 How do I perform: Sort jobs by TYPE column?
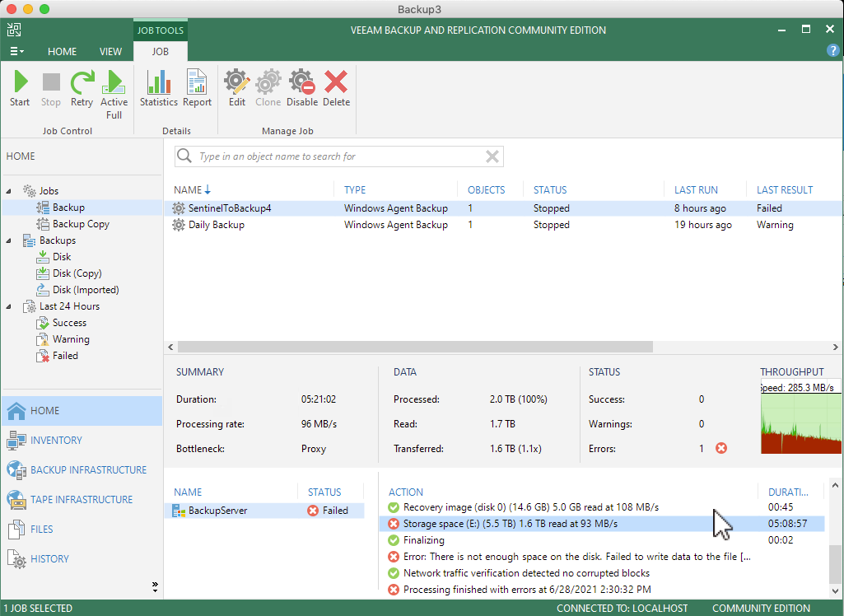(x=355, y=189)
